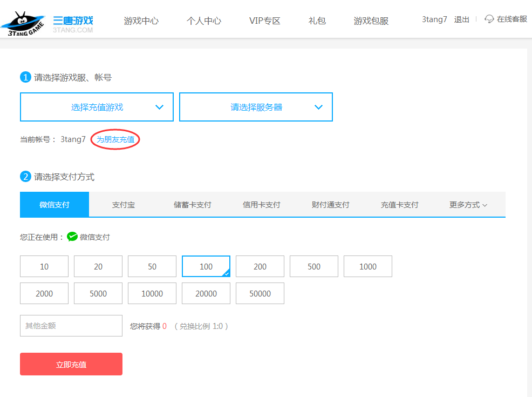Click the 为朋友充值 link
Screen dimensions: 532x397
coord(115,139)
